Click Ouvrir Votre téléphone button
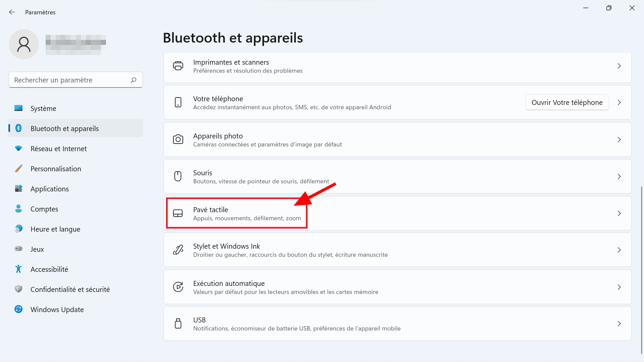The height and width of the screenshot is (362, 644). [x=567, y=102]
